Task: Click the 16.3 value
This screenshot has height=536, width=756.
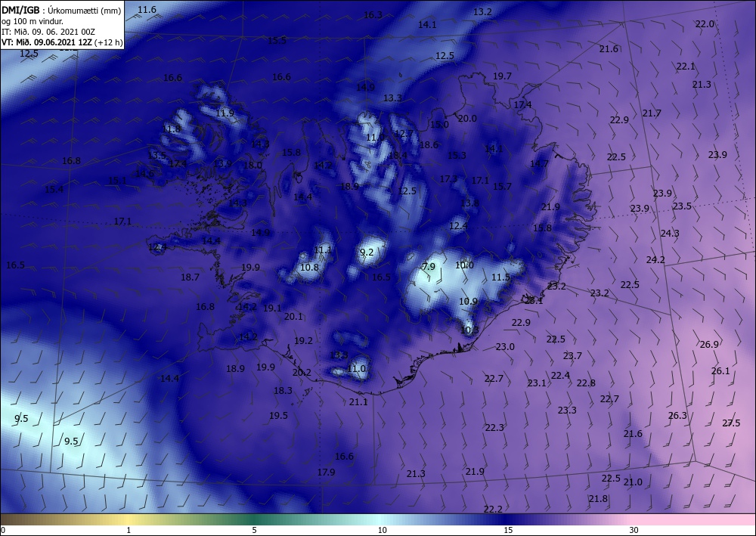Action: (x=373, y=15)
